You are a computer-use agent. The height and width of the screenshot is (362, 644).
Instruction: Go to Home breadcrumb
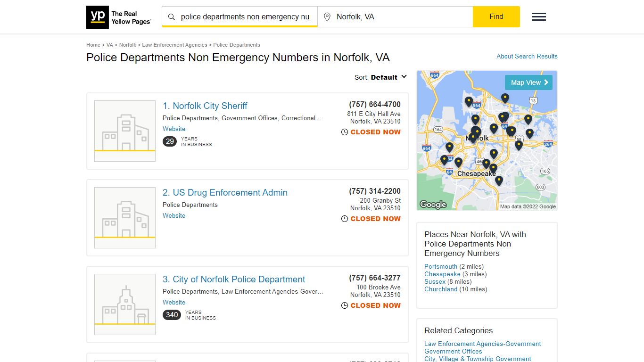point(93,45)
